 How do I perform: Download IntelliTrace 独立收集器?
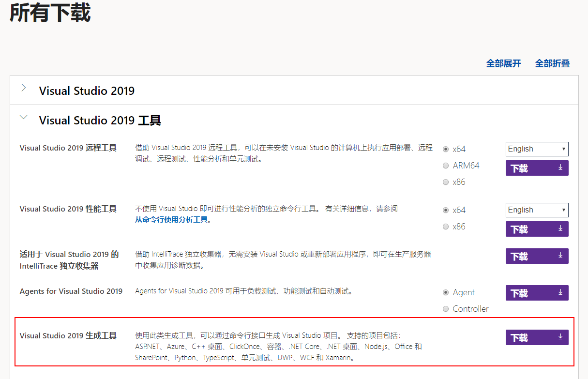pyautogui.click(x=537, y=256)
